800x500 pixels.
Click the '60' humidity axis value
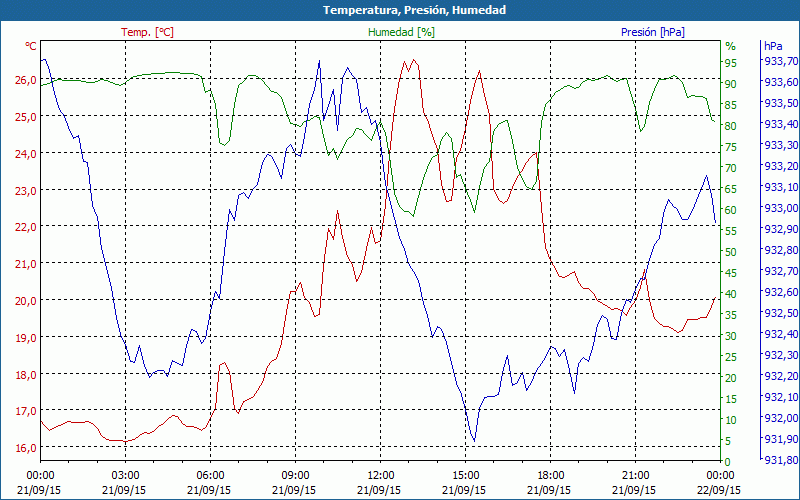[x=731, y=210]
